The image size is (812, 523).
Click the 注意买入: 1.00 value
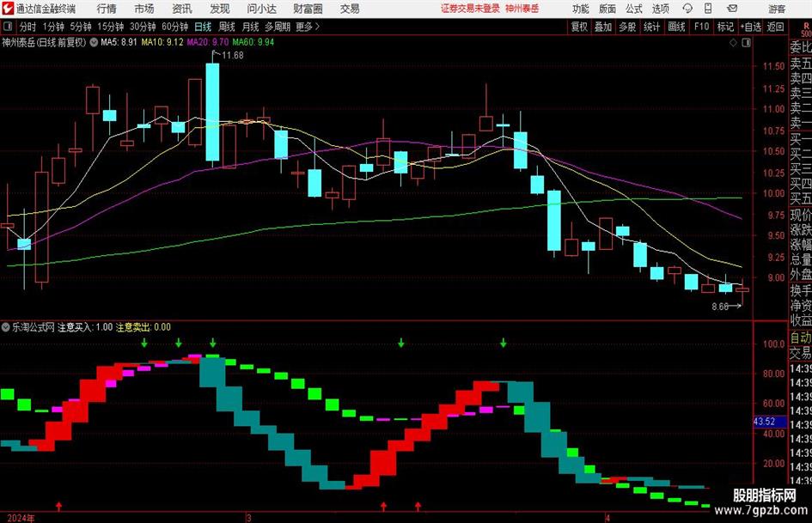click(x=85, y=327)
